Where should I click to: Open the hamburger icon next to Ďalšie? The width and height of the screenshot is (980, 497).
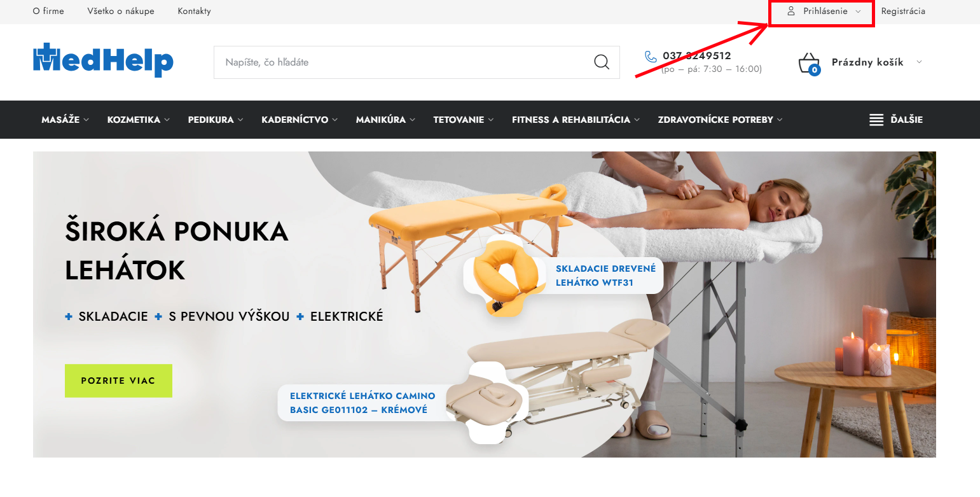coord(876,120)
